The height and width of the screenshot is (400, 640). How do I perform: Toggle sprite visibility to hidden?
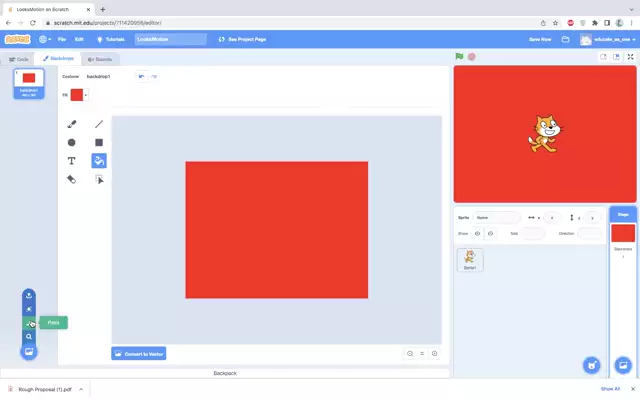pos(490,233)
